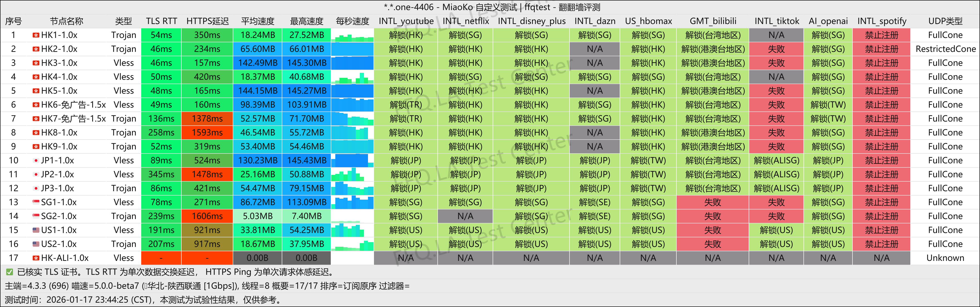Click the 最高速度 column header

[x=307, y=21]
